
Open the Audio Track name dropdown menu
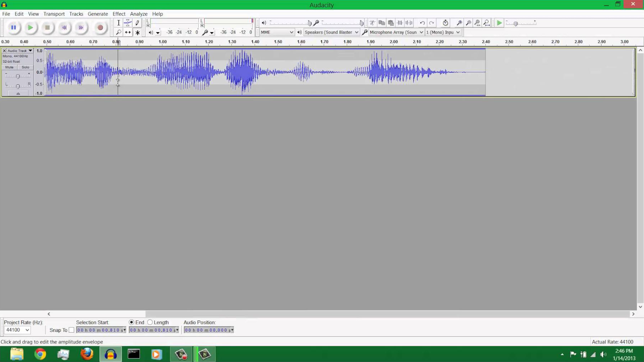pyautogui.click(x=30, y=50)
